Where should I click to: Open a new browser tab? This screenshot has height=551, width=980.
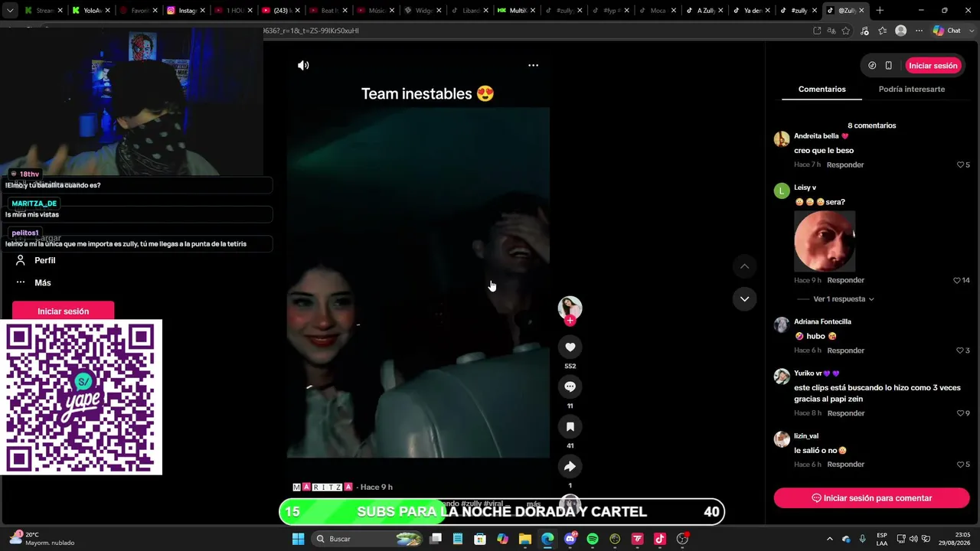point(880,11)
